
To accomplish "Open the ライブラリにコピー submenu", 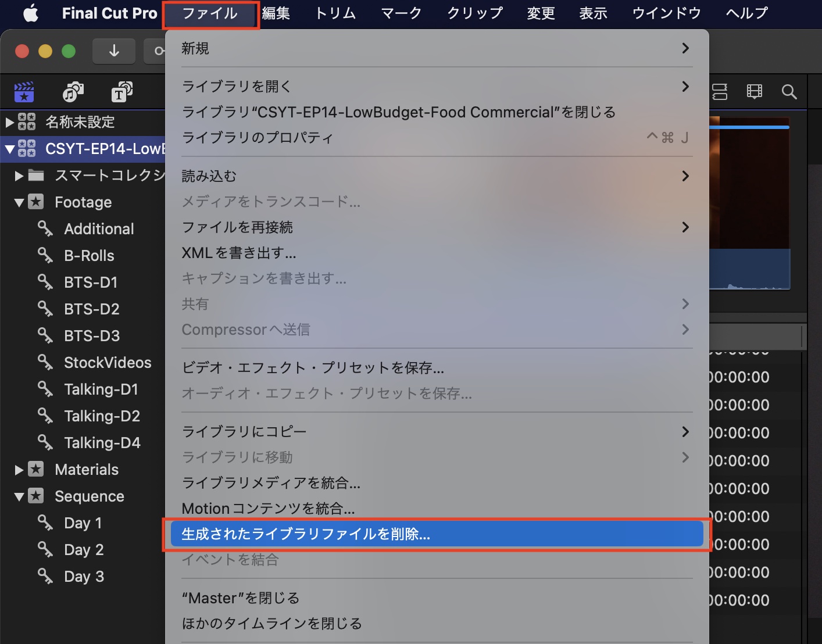I will click(x=437, y=432).
